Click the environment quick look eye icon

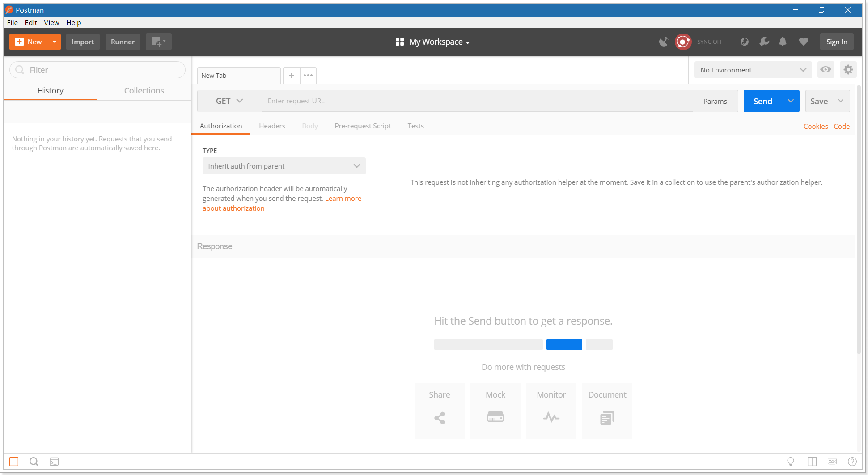[x=826, y=70]
